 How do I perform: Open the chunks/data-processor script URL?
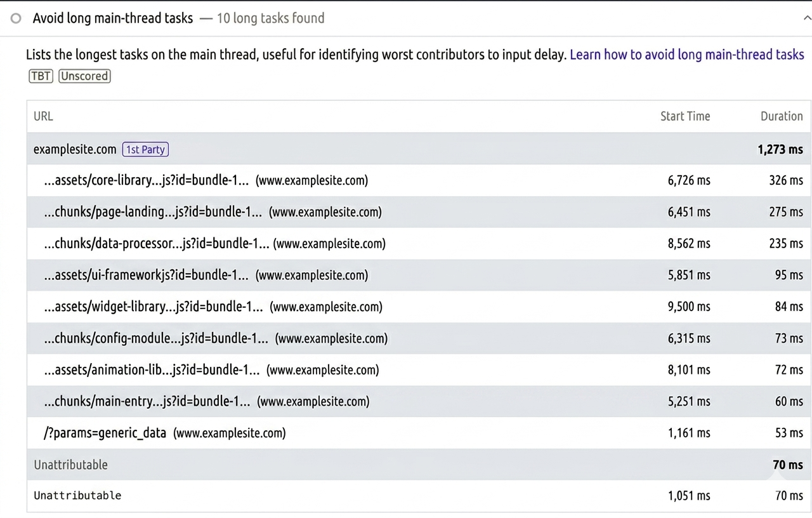[156, 244]
